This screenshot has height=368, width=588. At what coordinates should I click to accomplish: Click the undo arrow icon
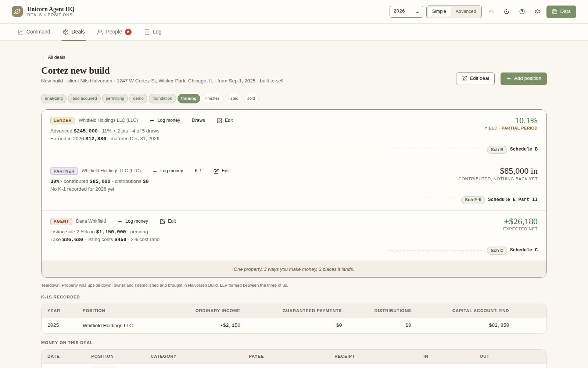coord(491,11)
